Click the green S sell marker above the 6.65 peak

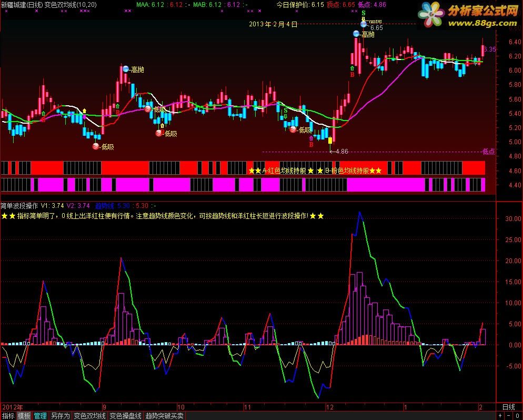click(364, 13)
